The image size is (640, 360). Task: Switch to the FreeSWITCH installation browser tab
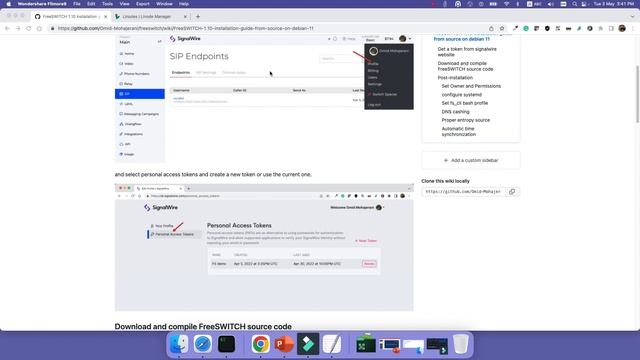tap(71, 17)
